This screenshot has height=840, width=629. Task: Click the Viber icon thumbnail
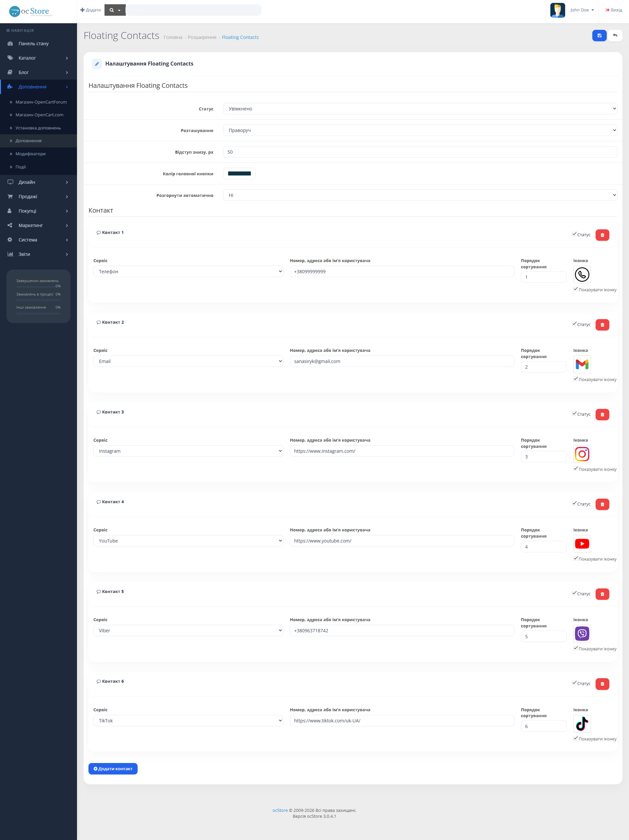[x=582, y=633]
